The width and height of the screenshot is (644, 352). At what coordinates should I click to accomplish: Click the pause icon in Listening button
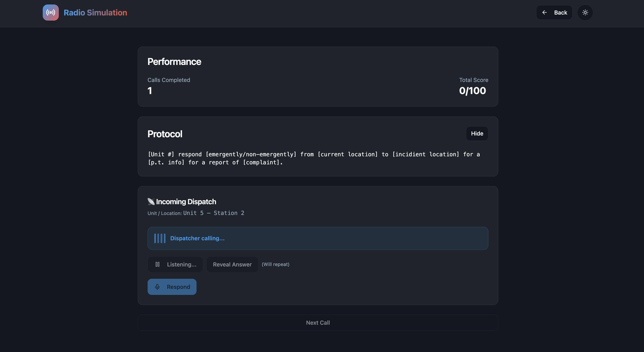click(x=157, y=264)
